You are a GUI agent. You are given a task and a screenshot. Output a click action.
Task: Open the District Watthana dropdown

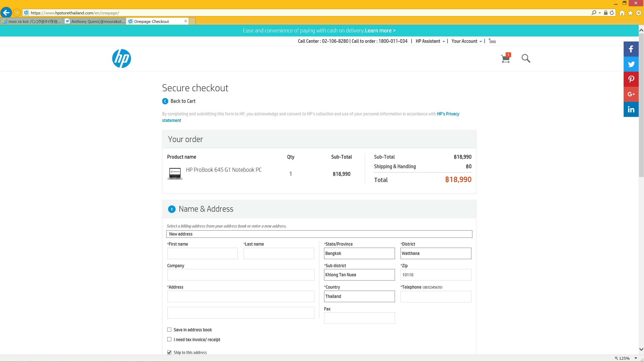[436, 253]
